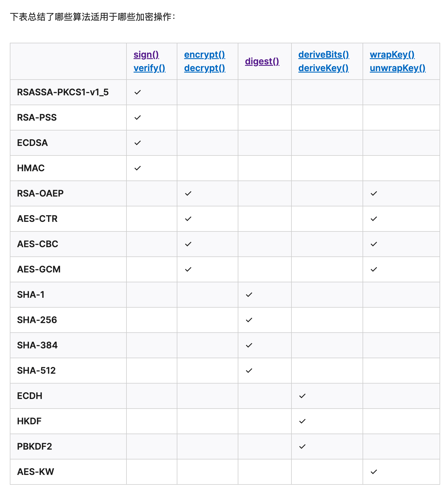The height and width of the screenshot is (496, 448).
Task: Click the deriveBits() link
Action: point(323,55)
